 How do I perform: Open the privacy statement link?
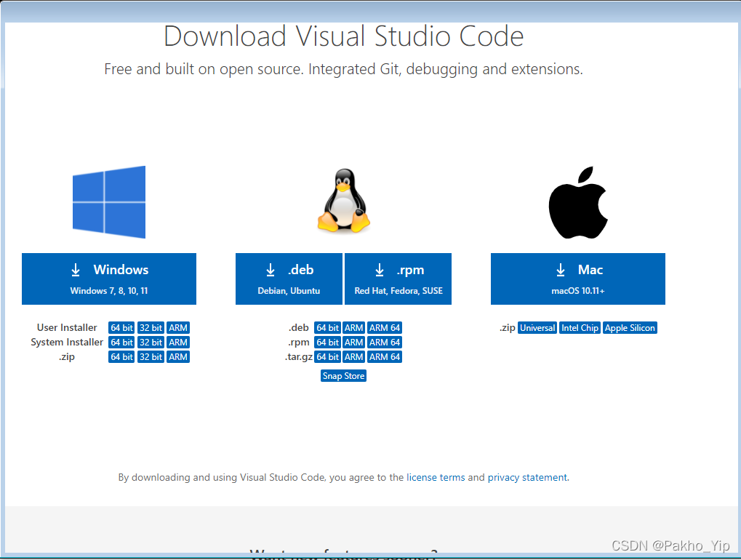(x=527, y=477)
